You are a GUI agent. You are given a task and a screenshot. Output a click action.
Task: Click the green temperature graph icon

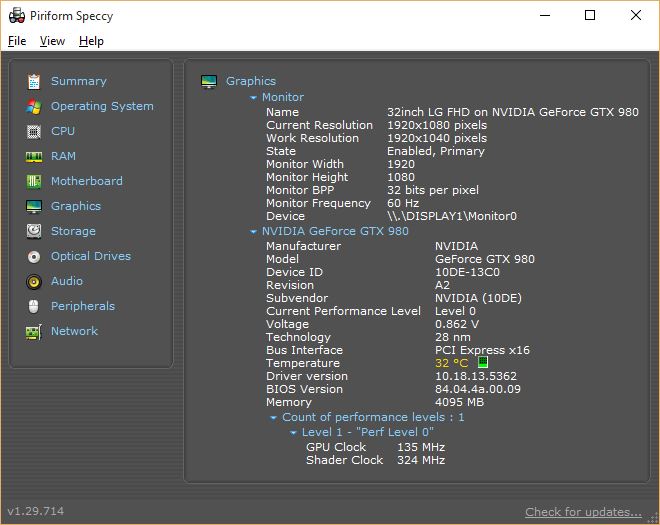tap(483, 362)
